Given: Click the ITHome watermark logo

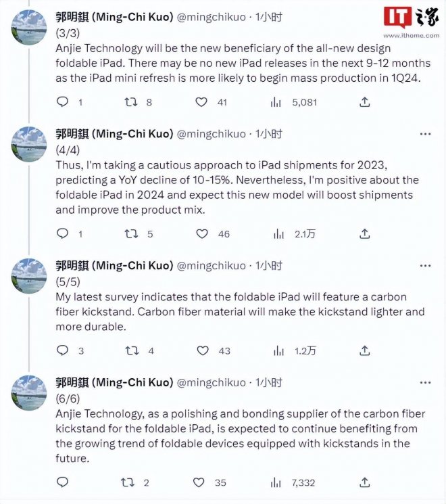Looking at the screenshot, I should (410, 22).
